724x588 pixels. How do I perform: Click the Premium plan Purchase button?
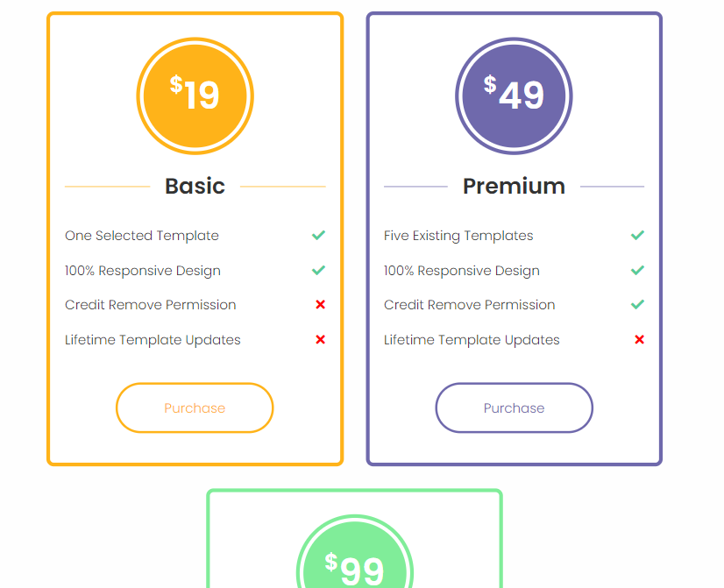pyautogui.click(x=514, y=407)
